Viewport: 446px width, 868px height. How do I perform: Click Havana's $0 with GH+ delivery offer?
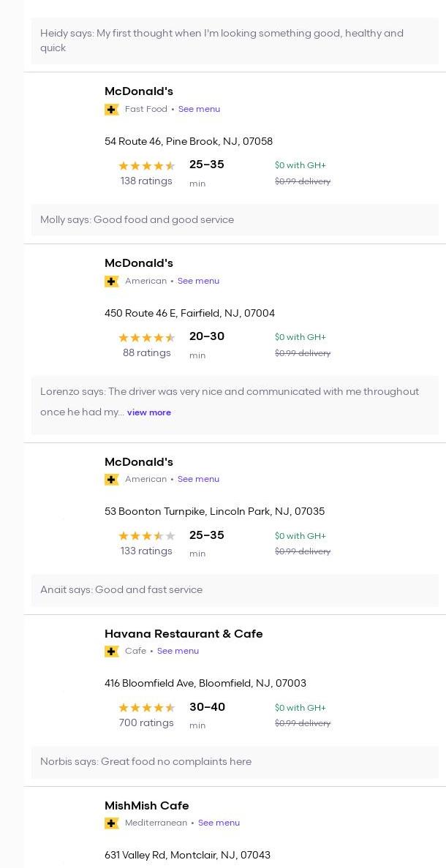301,708
